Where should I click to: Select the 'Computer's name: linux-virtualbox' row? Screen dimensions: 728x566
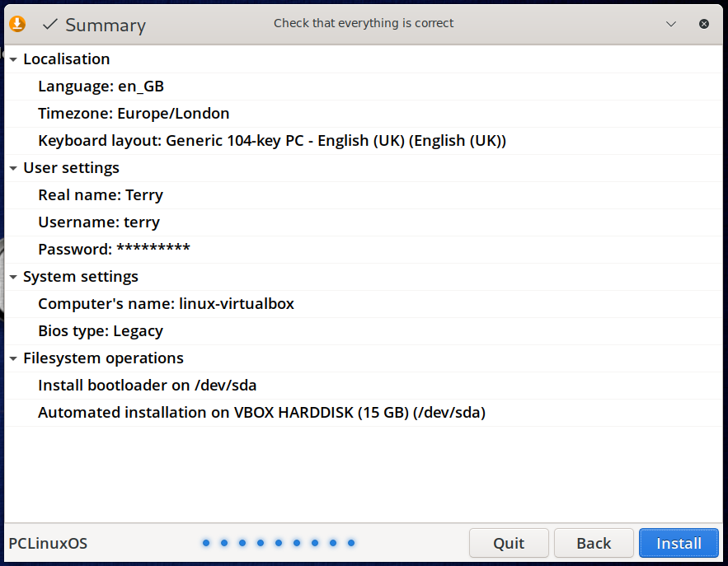coord(364,304)
